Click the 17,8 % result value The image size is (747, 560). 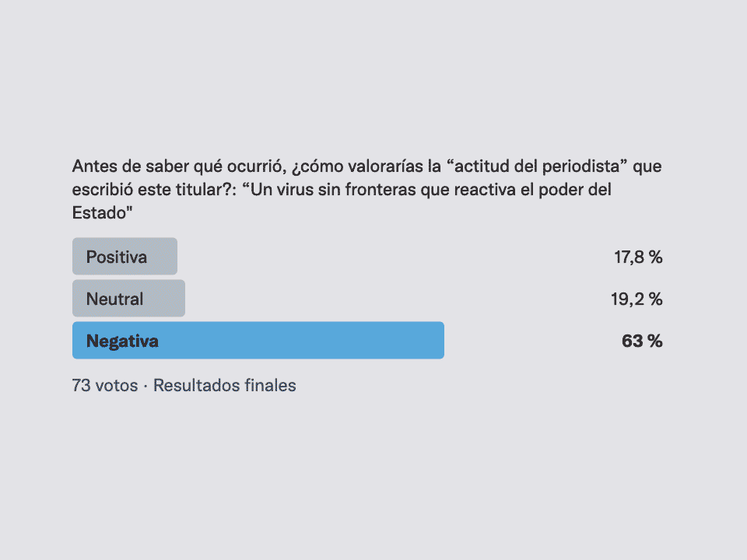[638, 257]
